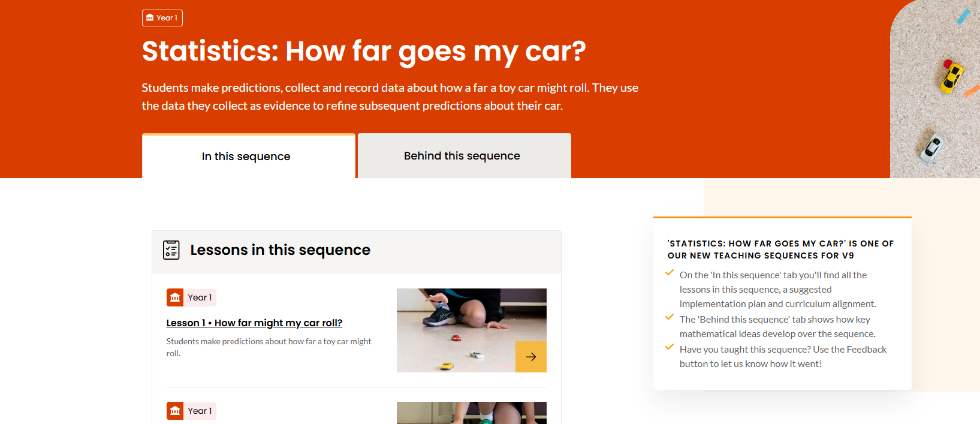Click the info card heading 'one of our new teaching sequences'

pyautogui.click(x=780, y=249)
